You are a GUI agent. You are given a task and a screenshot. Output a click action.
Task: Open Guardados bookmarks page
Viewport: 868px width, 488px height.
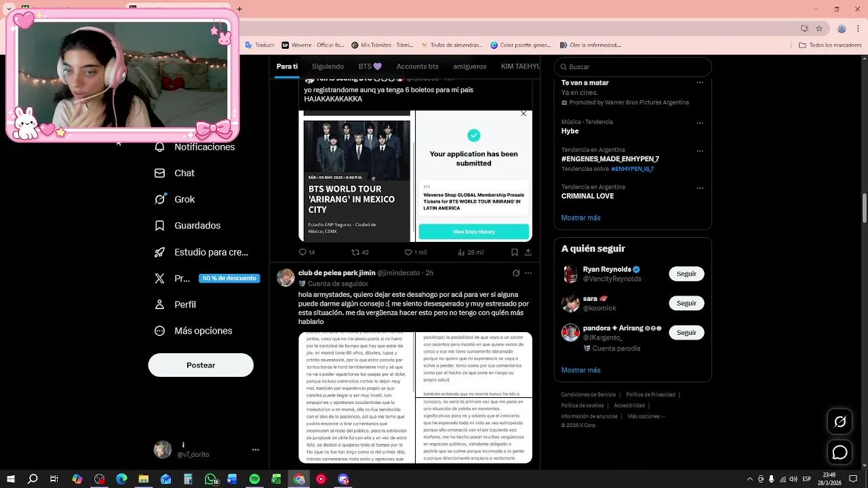coord(187,226)
